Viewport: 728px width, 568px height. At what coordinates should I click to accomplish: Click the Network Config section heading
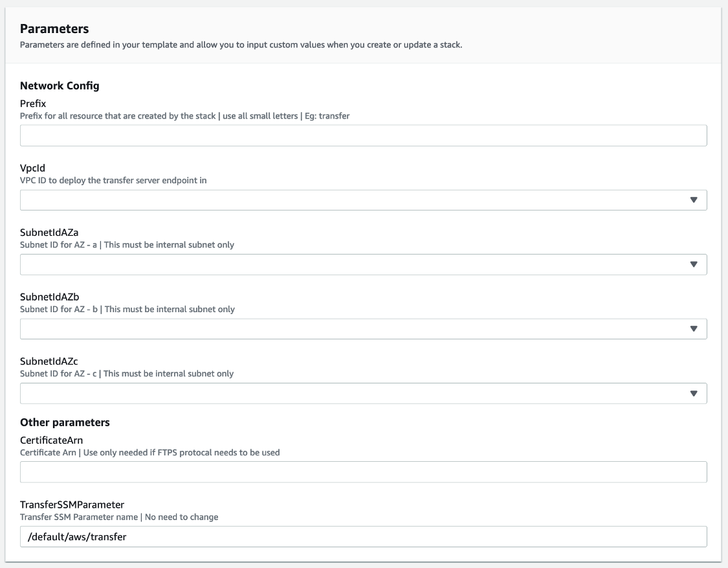(59, 85)
